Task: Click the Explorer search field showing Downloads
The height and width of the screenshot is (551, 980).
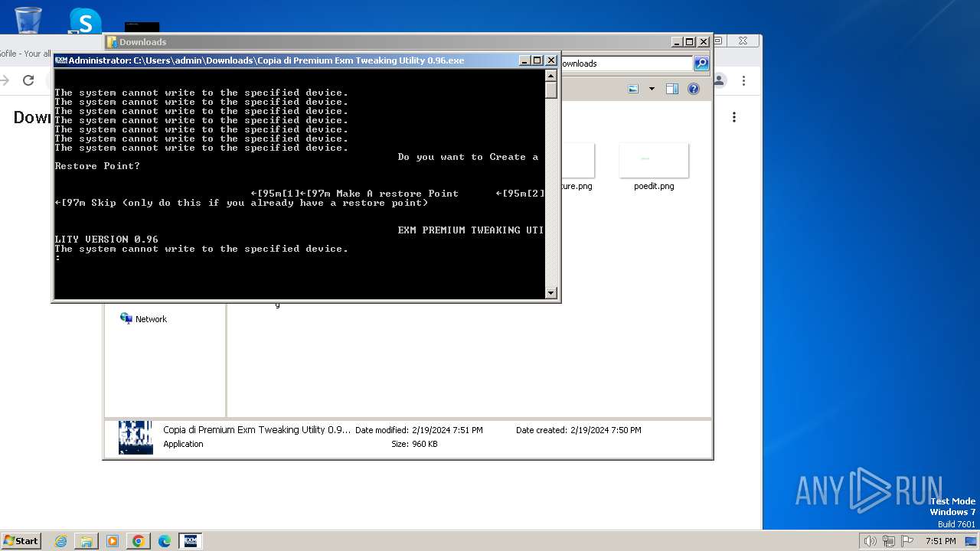Action: 626,64
